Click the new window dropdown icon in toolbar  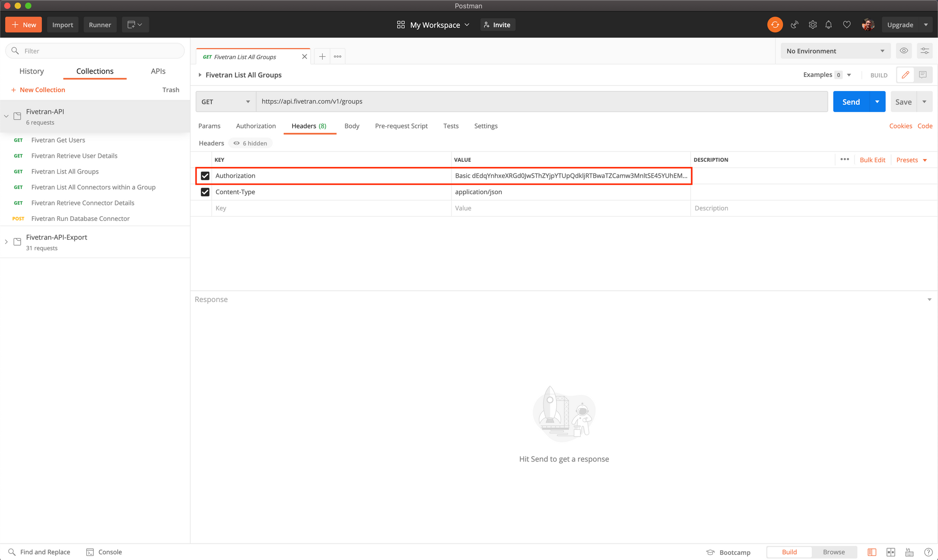(136, 25)
